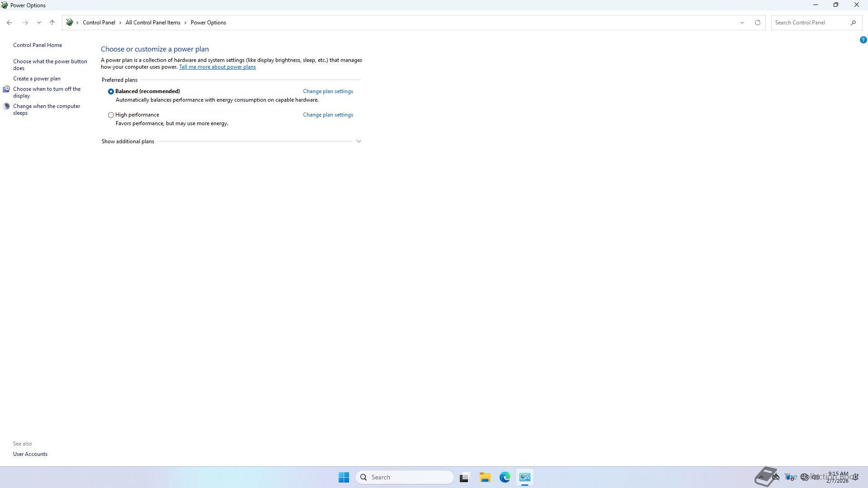Open the Recent locations dropdown arrow
Screen dimensions: 868x488
39,23
